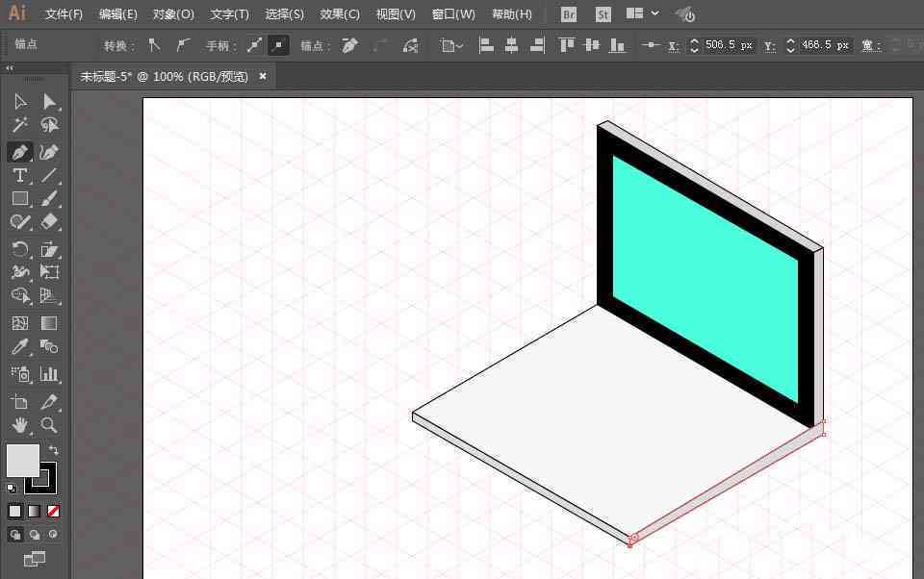The image size is (924, 579).
Task: Set paint mode to None
Action: 53,512
